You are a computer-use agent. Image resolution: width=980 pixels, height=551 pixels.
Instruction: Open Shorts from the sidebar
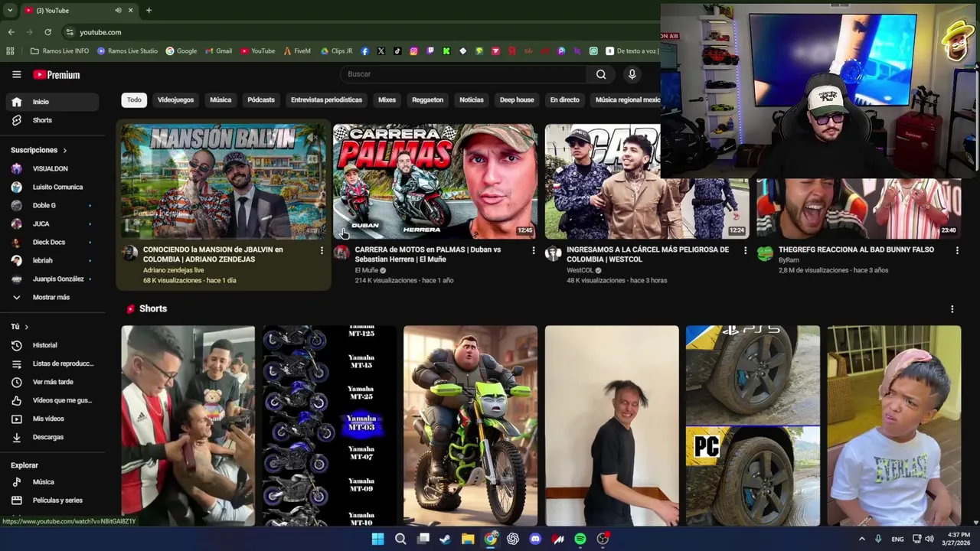(52, 120)
